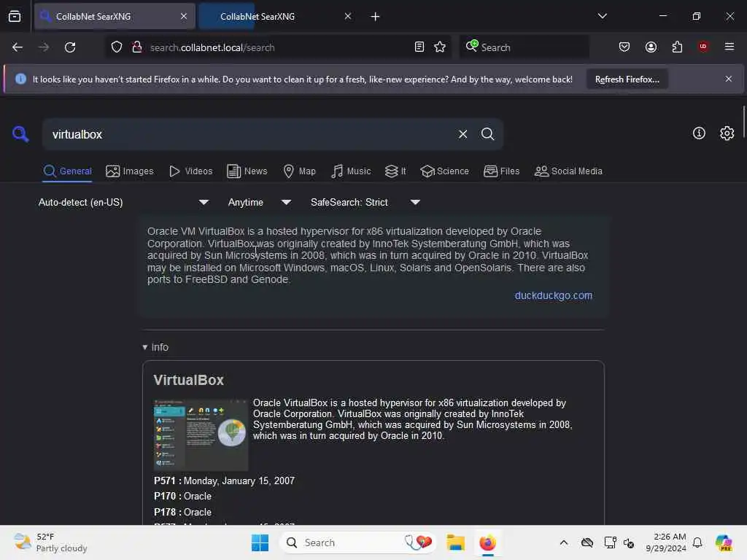This screenshot has width=747, height=560.
Task: Toggle reader view in address bar
Action: click(x=419, y=47)
